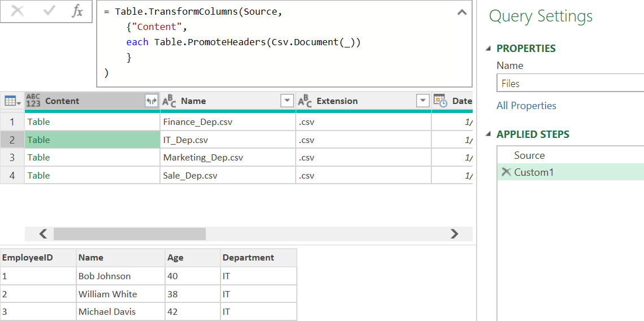644x321 pixels.
Task: Click age value 40 in preview
Action: (193, 276)
